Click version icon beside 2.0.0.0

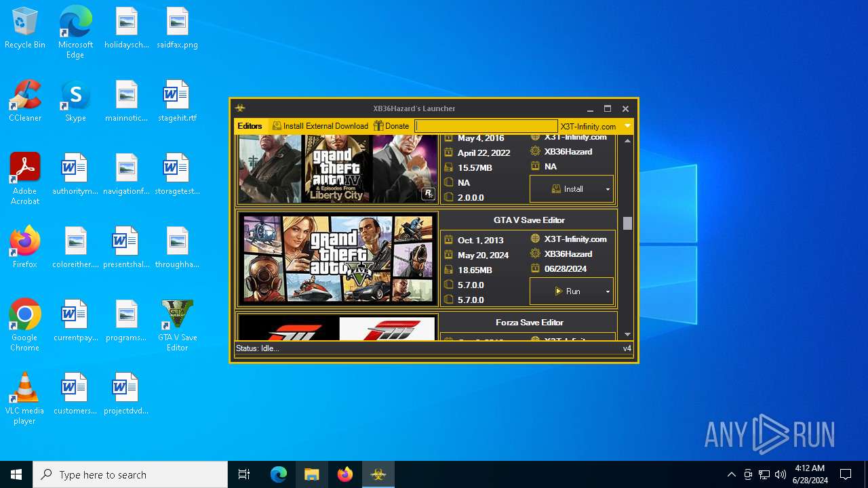pos(448,197)
